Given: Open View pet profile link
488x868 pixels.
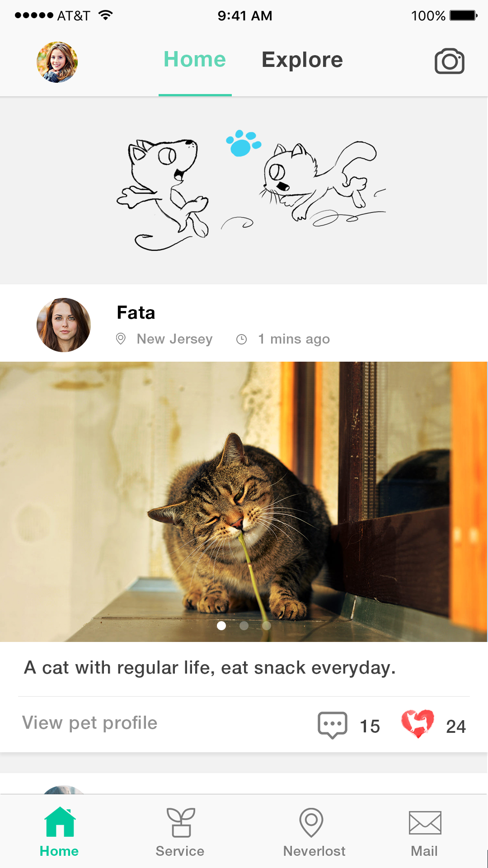Looking at the screenshot, I should tap(90, 722).
